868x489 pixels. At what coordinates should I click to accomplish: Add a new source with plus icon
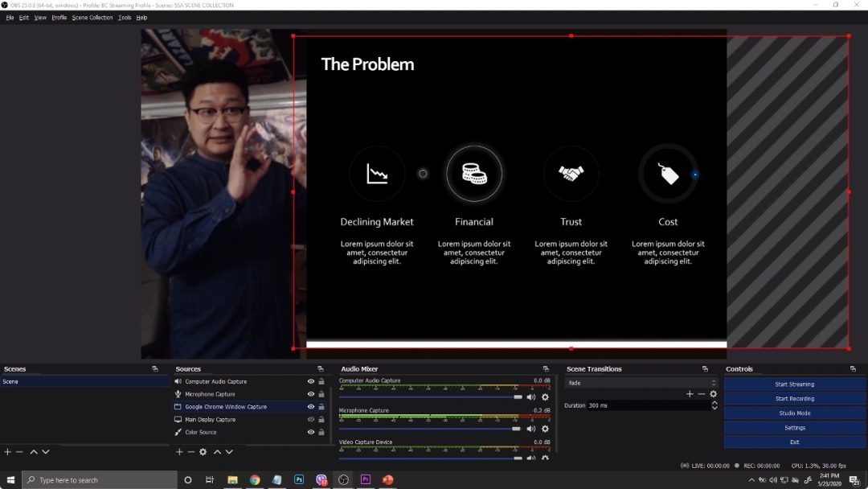(x=179, y=452)
